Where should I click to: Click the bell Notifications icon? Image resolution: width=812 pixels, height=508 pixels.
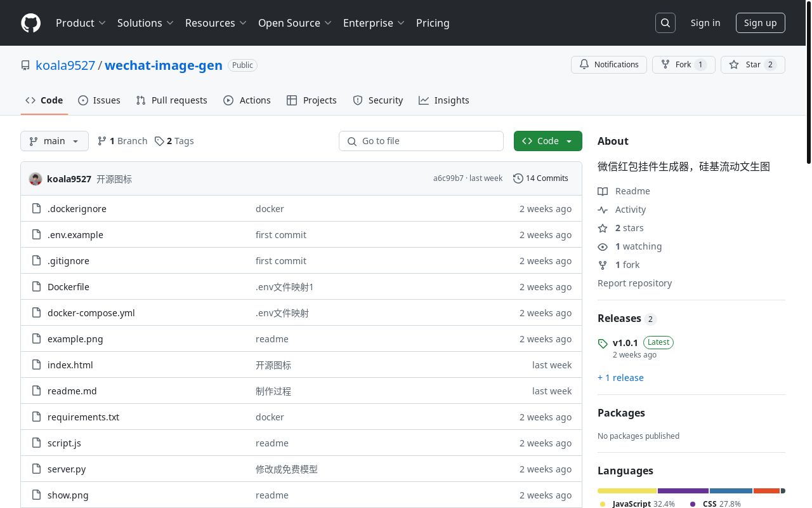[x=584, y=64]
